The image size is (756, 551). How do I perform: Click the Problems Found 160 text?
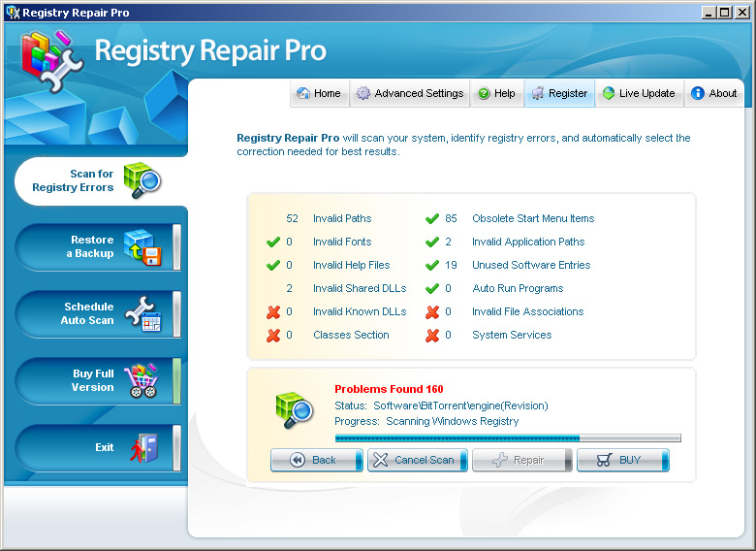389,389
